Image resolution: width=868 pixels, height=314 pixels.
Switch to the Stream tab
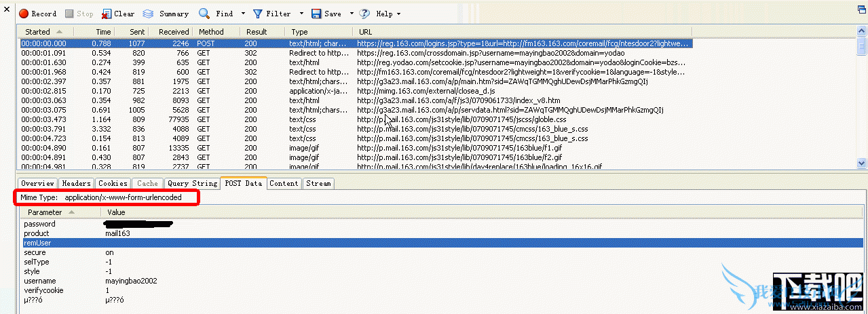pyautogui.click(x=318, y=183)
